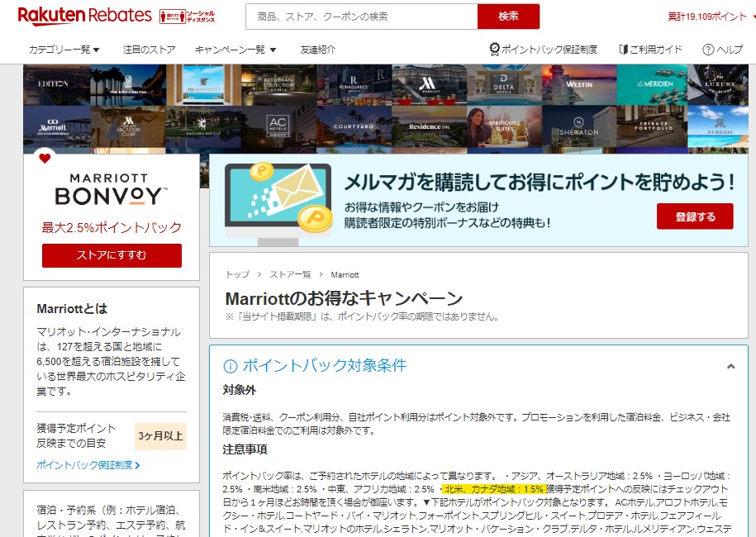Click the Luxury Collection thumbnail

718,85
